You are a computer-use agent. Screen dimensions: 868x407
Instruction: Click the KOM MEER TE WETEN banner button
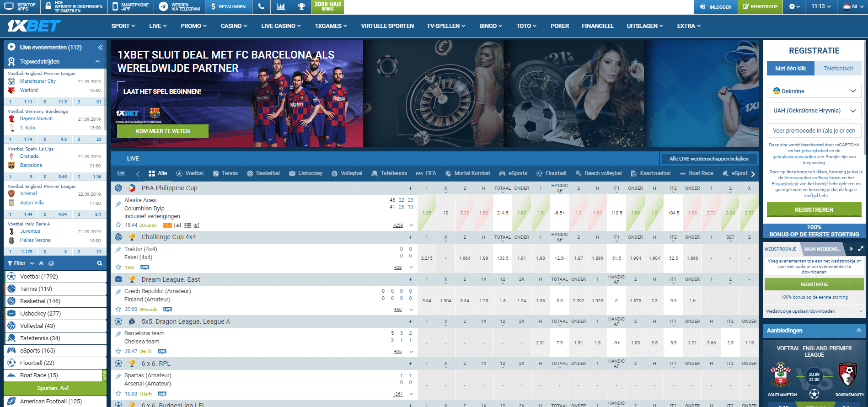coord(163,131)
